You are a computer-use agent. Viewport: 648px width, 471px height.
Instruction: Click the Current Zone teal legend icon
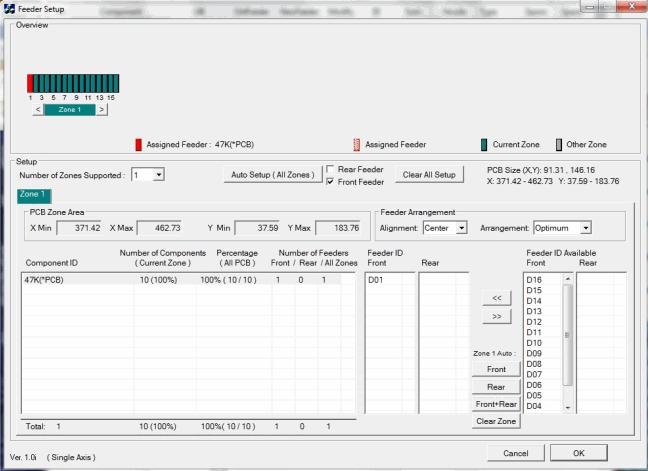(x=485, y=145)
